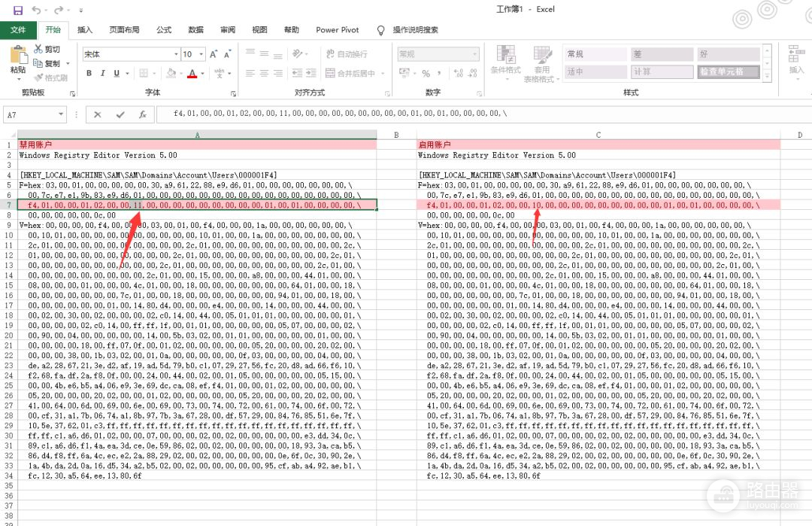Viewport: 812px width, 526px height.
Task: Click the increase decimal icon
Action: (x=459, y=73)
